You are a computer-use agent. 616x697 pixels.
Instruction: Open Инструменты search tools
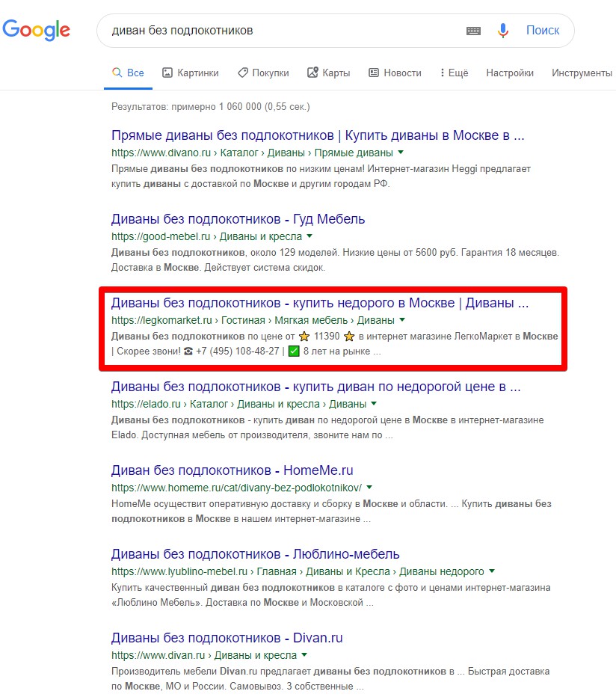coord(582,73)
